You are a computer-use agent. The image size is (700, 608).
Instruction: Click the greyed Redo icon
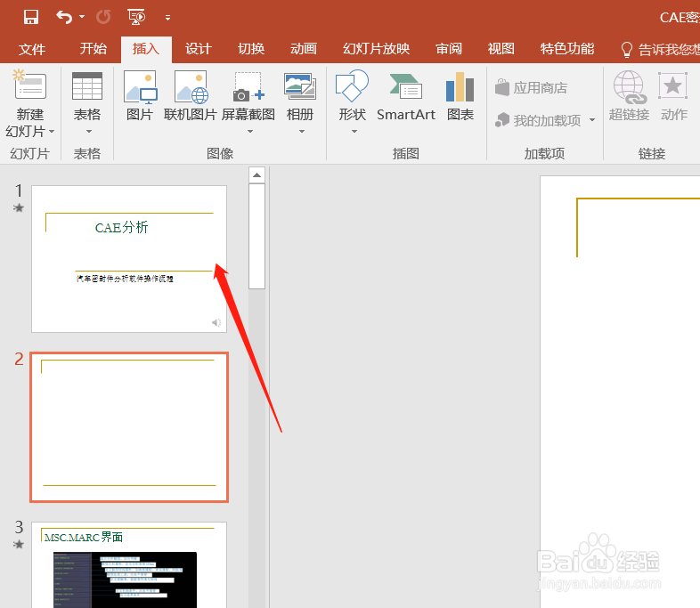[x=103, y=17]
